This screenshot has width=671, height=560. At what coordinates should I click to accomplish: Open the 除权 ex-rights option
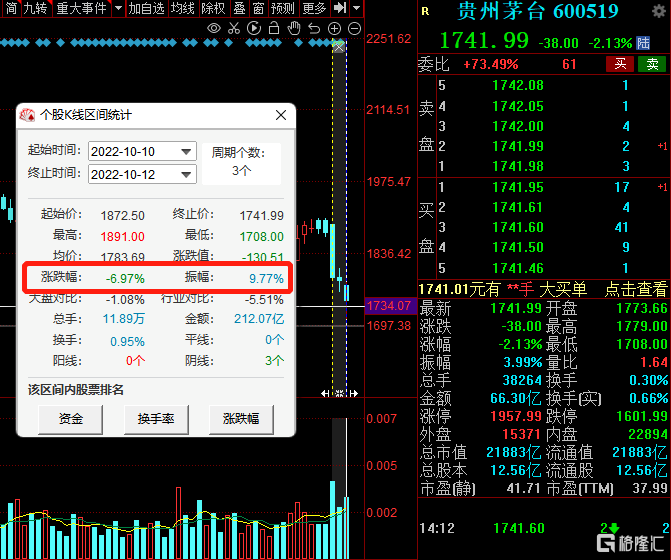(213, 8)
